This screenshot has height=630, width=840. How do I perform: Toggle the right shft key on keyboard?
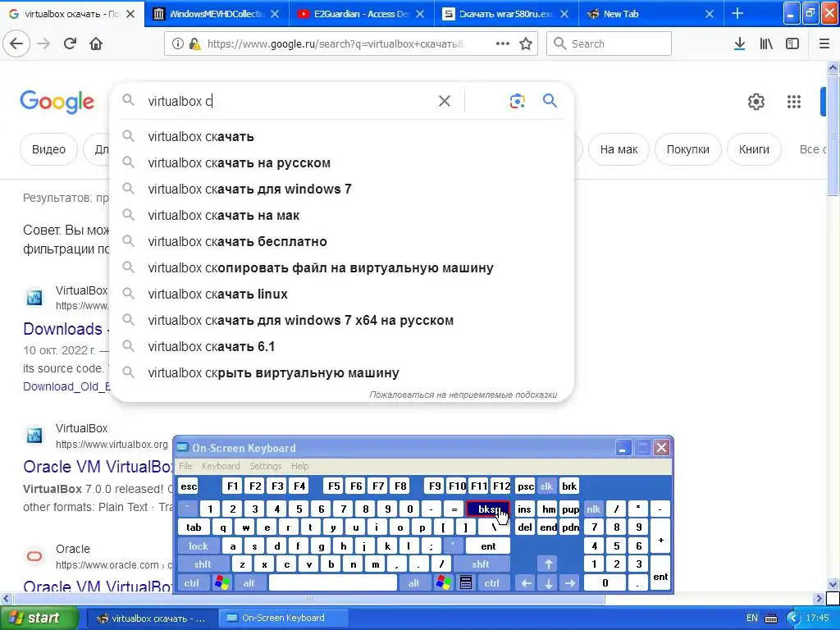coord(481,564)
